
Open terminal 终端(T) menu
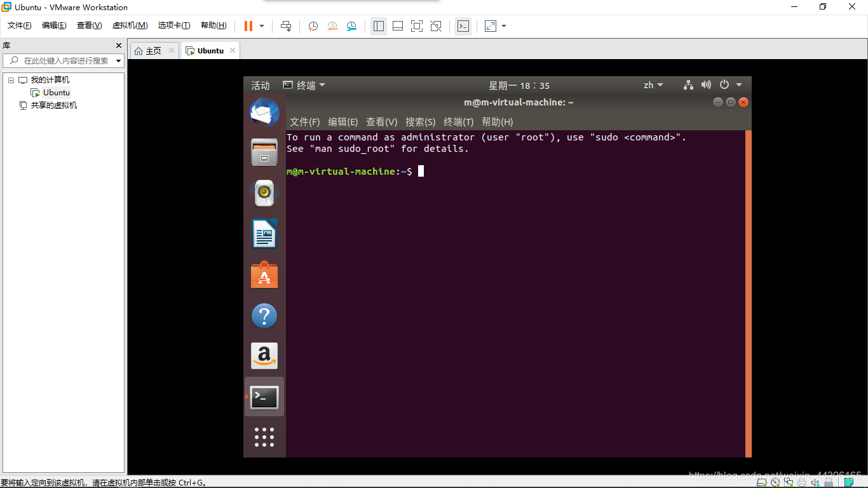(x=459, y=122)
